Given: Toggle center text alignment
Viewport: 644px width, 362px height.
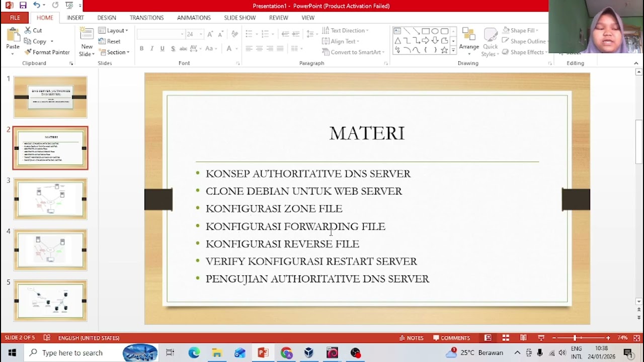Looking at the screenshot, I should click(x=259, y=49).
